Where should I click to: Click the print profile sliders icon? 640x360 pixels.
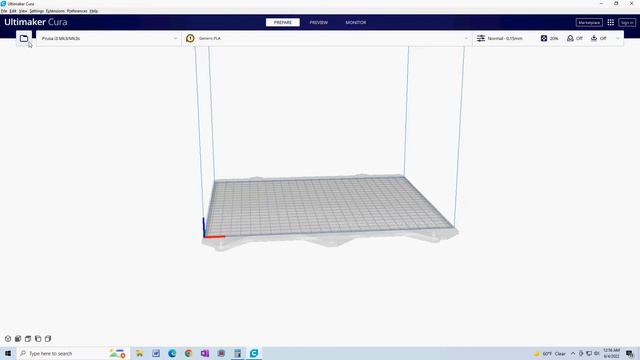click(481, 38)
